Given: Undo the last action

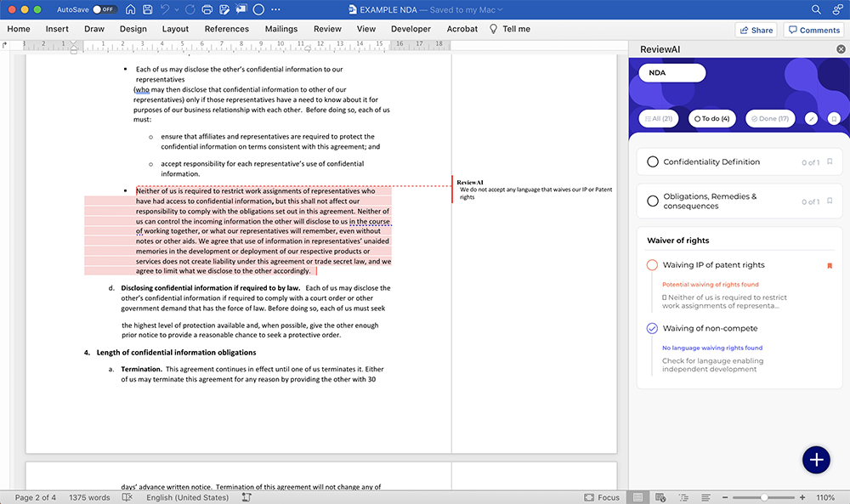Looking at the screenshot, I should point(165,9).
